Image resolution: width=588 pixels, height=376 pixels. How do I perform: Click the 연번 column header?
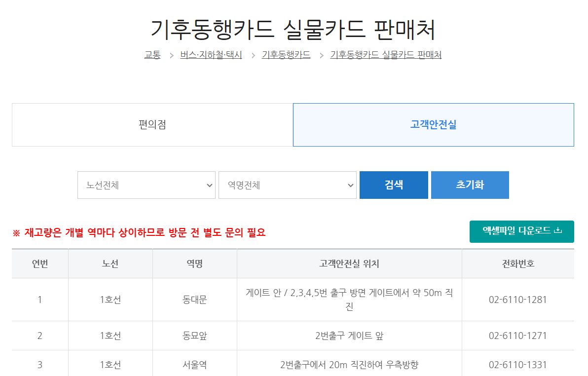tap(39, 263)
